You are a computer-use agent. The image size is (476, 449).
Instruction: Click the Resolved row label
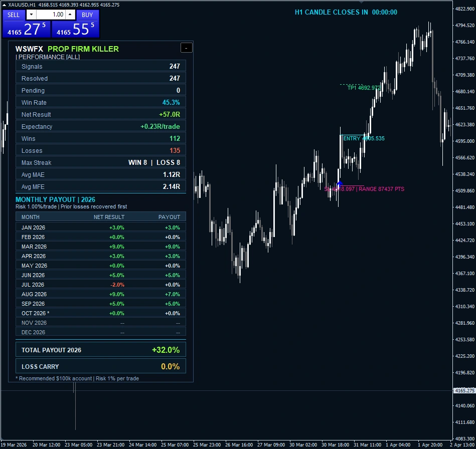click(x=35, y=79)
